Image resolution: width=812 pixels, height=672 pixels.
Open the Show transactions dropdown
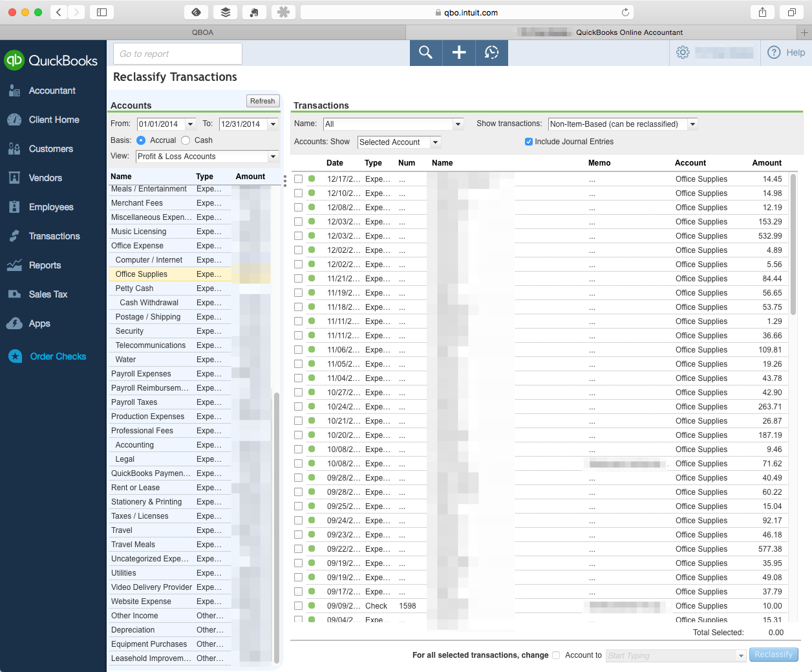(692, 124)
